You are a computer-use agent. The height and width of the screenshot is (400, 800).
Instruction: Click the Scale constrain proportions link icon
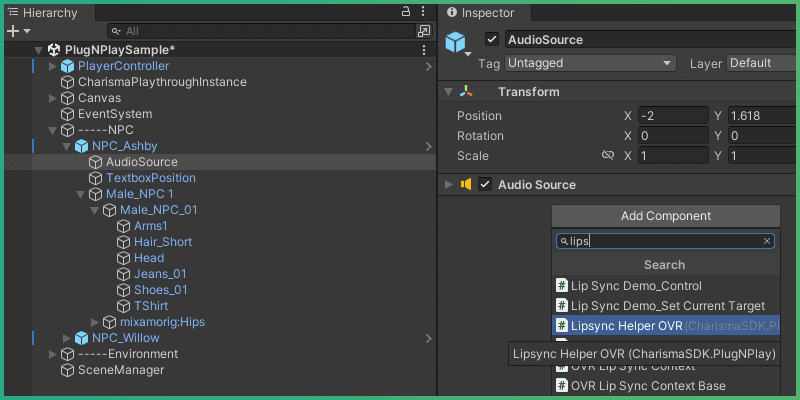(607, 156)
